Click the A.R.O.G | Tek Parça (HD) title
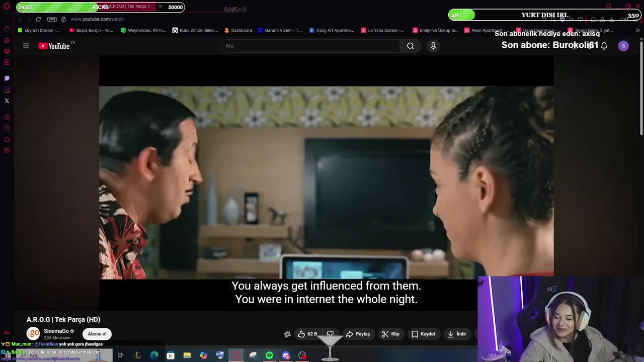Screen dimensions: 644x362 (x=63, y=319)
